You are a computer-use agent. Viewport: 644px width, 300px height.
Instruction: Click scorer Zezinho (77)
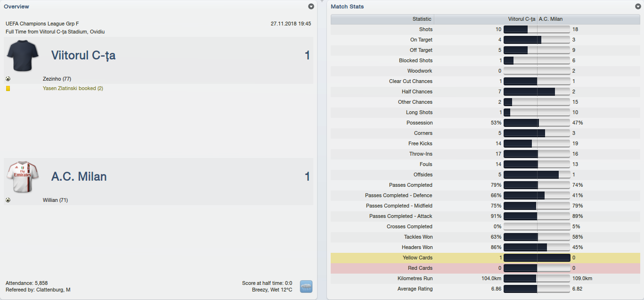click(x=57, y=79)
